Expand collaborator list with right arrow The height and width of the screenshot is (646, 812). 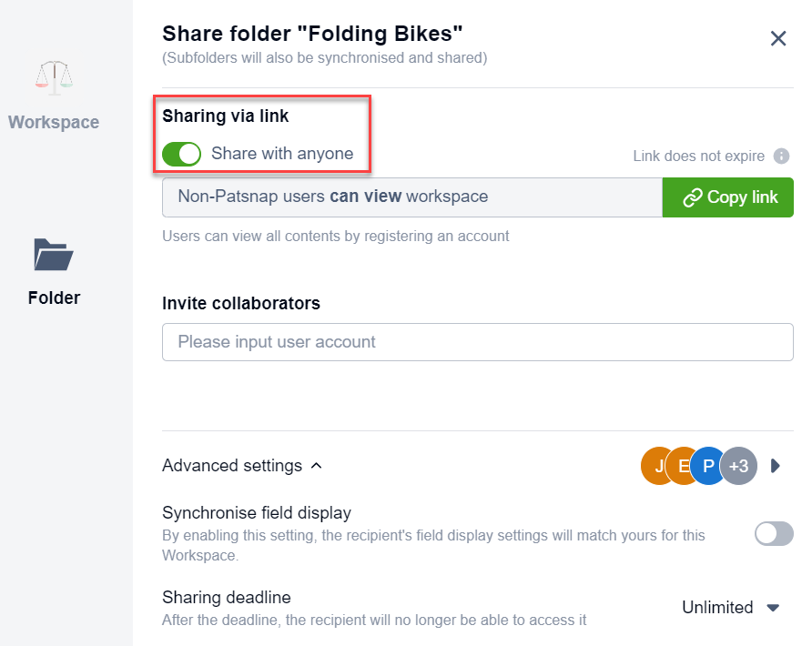coord(776,466)
